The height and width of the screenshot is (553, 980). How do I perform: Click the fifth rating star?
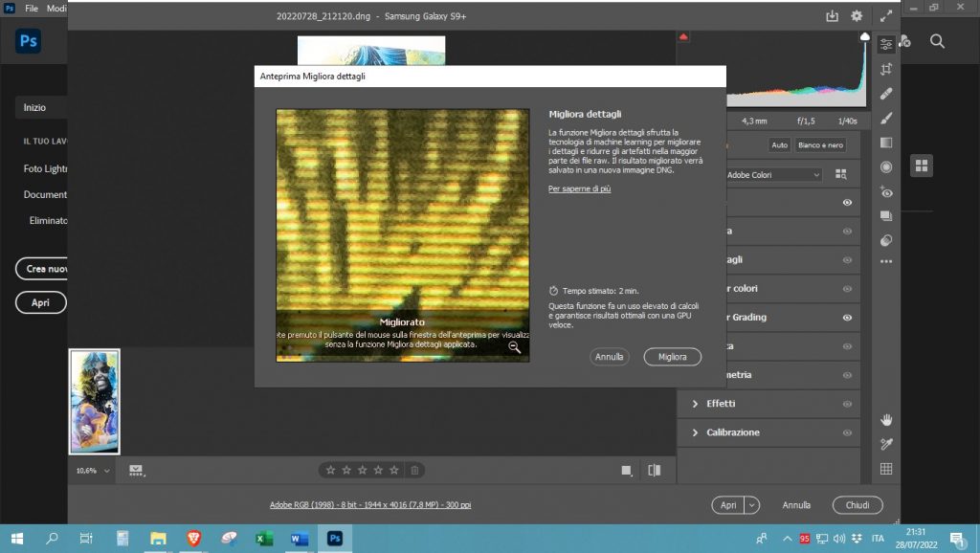[392, 470]
